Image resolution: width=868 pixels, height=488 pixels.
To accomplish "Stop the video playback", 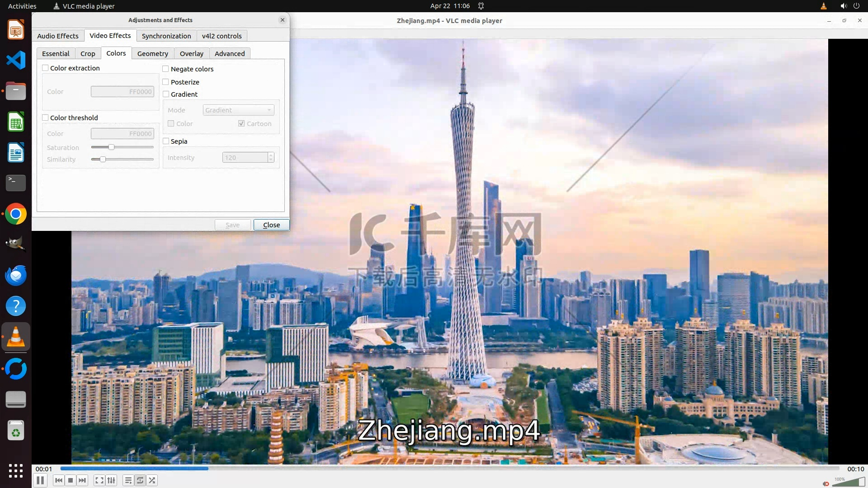I will click(71, 480).
